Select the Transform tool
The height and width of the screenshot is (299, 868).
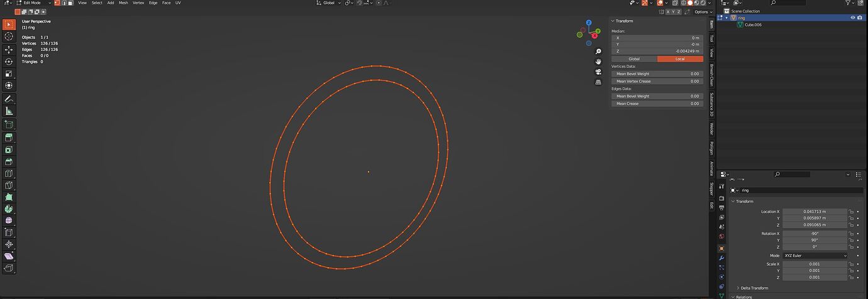(x=9, y=85)
